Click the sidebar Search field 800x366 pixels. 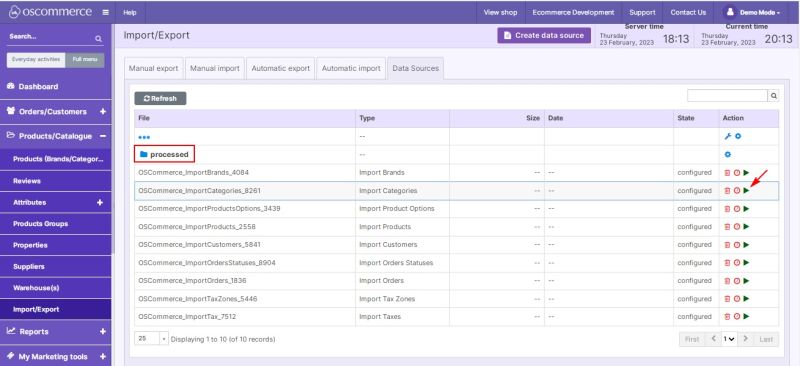click(50, 37)
